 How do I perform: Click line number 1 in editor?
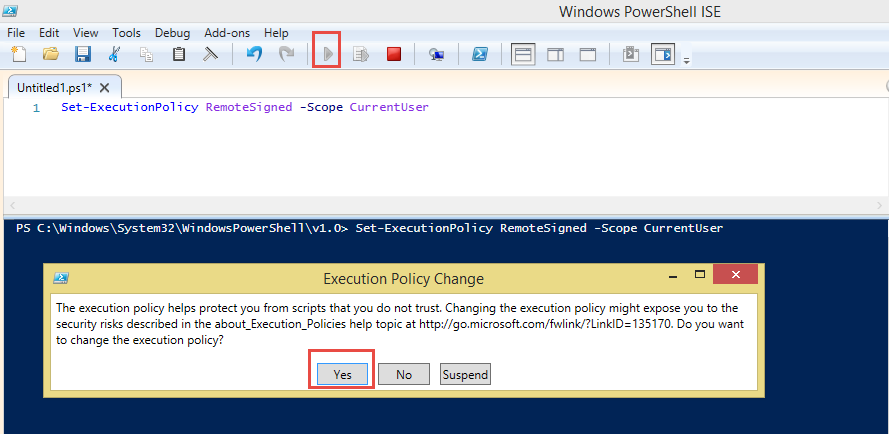click(36, 108)
